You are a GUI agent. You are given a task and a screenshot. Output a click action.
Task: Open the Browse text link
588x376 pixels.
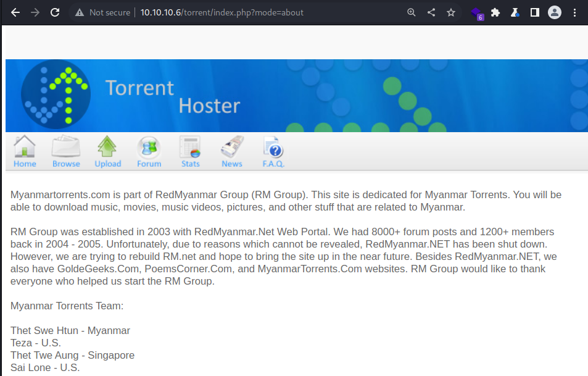pos(67,164)
